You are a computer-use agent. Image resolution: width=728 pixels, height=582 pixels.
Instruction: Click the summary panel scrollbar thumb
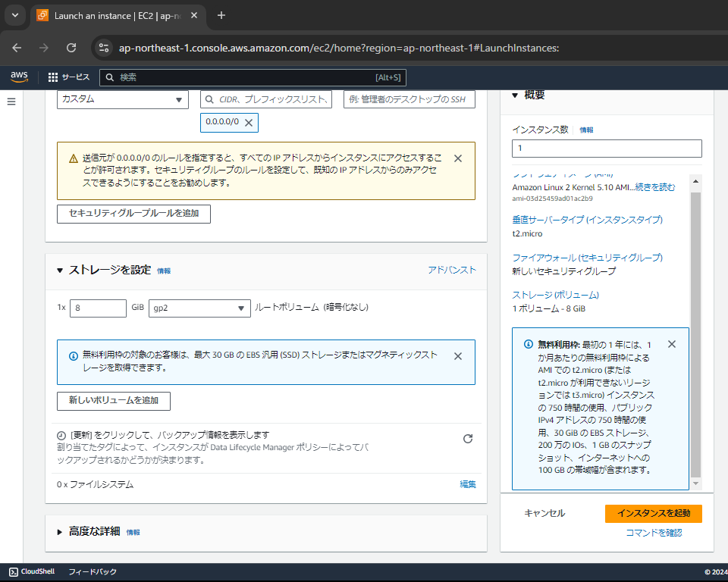[x=695, y=335]
